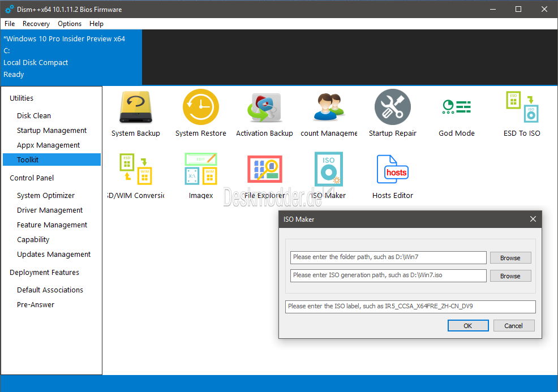Go to Driver Management
Image resolution: width=558 pixels, height=392 pixels.
49,210
